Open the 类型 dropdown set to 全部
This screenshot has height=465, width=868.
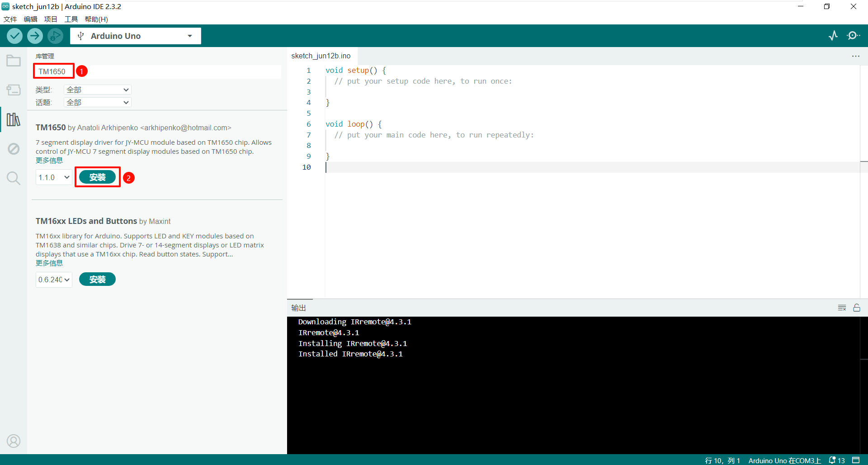98,90
